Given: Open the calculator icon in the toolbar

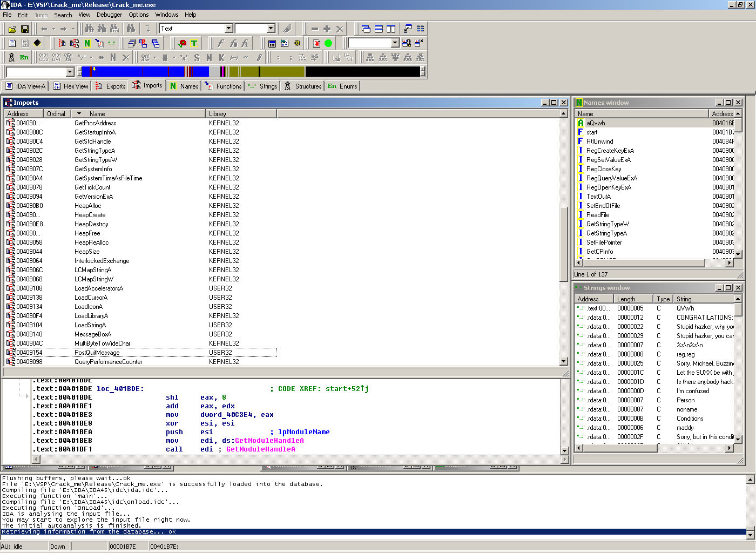Looking at the screenshot, I should 272,44.
